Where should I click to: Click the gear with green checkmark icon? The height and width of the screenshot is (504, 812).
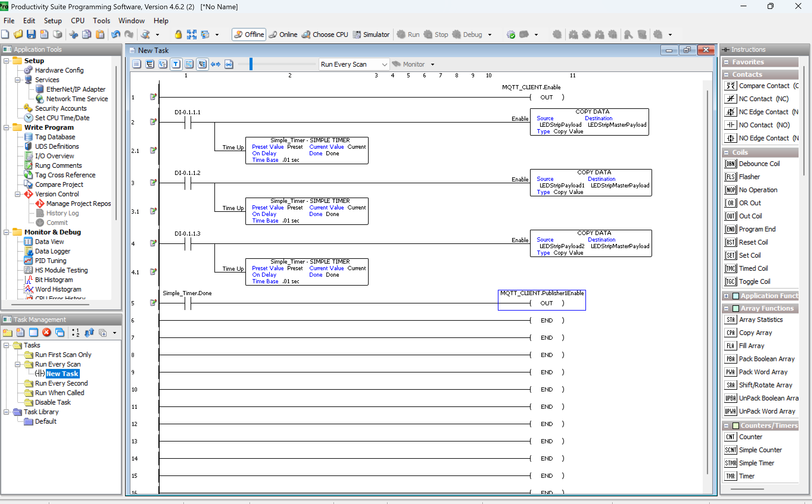coord(511,34)
